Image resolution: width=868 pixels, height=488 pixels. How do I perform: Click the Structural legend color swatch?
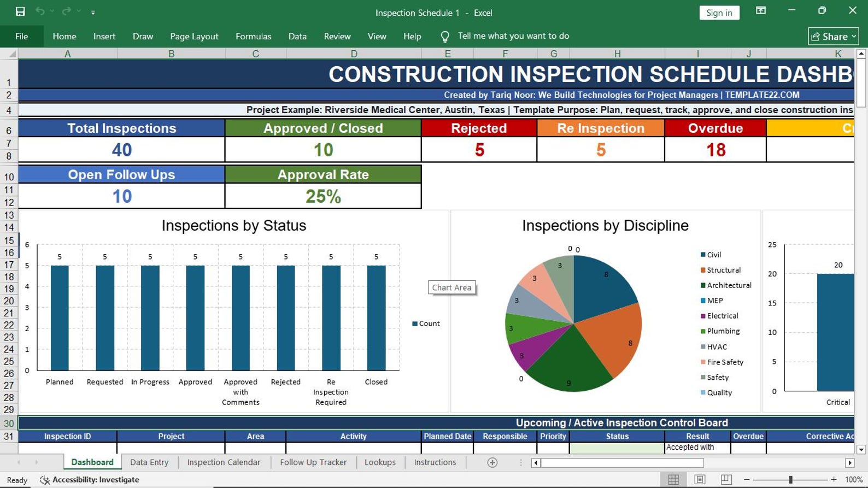tap(703, 270)
